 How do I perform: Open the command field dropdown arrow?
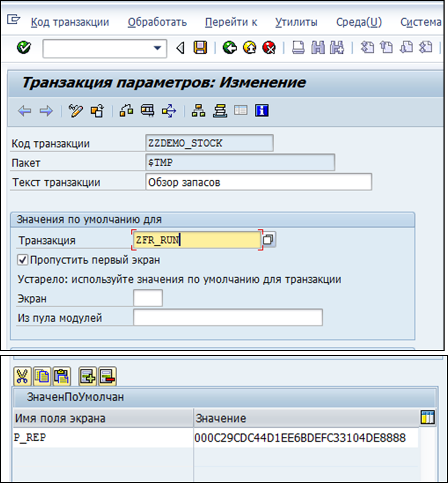pos(157,48)
